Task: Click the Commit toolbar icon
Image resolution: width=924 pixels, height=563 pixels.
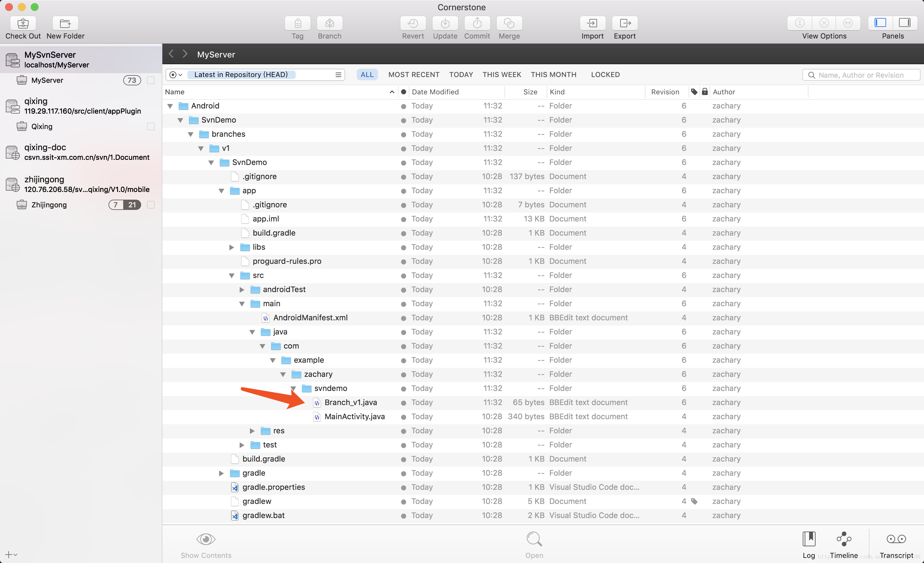Action: pos(477,23)
